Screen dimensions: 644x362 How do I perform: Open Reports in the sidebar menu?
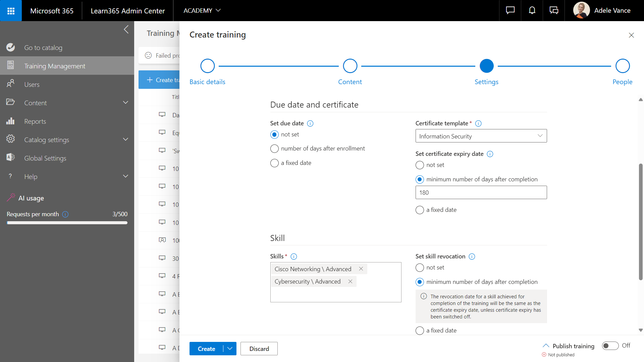point(35,121)
